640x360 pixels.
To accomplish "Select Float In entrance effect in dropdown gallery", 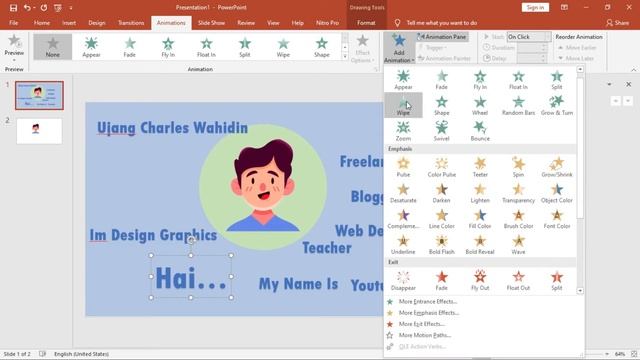I will tap(518, 80).
